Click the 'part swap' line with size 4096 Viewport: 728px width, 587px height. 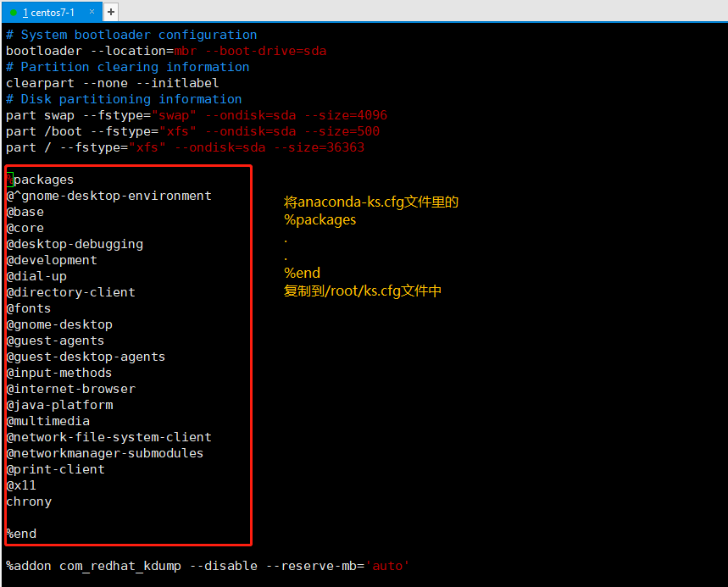[197, 115]
